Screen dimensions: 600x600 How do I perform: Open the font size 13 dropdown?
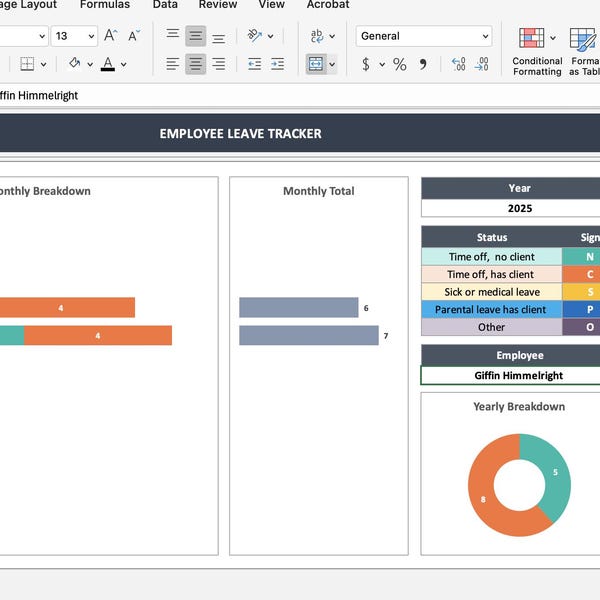[74, 36]
